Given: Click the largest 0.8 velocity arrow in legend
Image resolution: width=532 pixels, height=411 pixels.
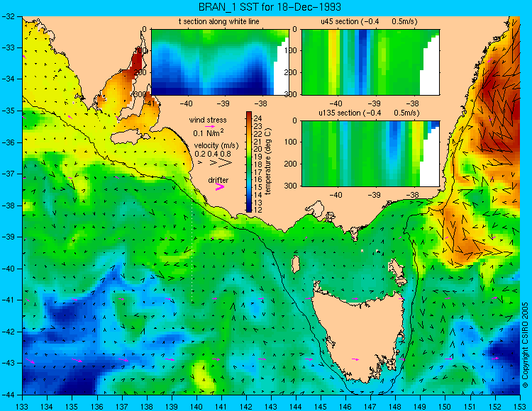Looking at the screenshot, I should pyautogui.click(x=226, y=163).
